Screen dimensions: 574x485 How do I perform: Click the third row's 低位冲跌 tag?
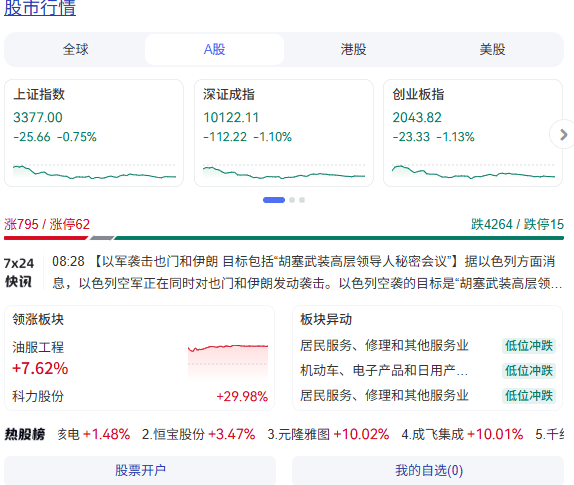pos(529,395)
